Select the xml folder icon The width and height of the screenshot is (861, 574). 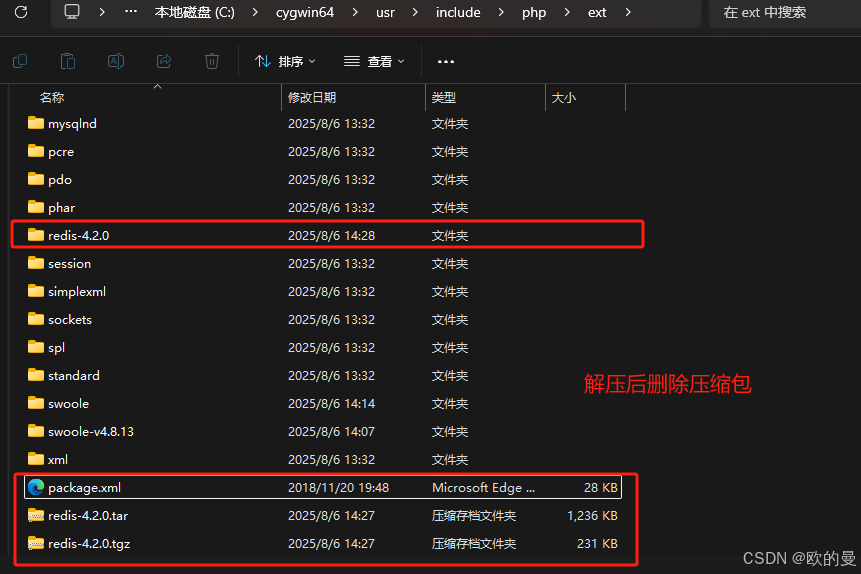(x=36, y=459)
